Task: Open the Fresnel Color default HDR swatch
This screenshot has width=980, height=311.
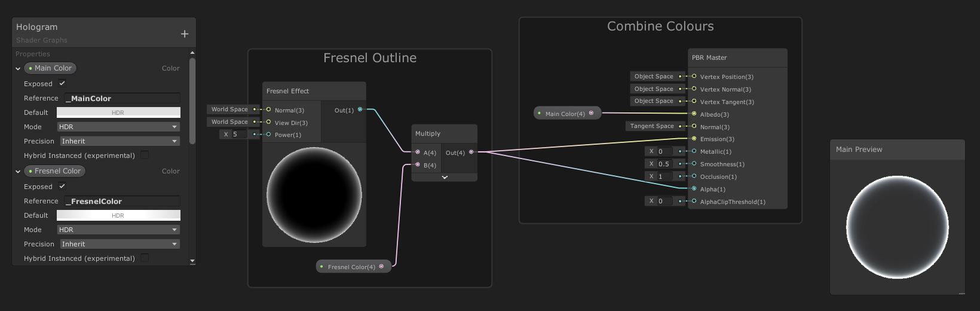Action: pos(118,215)
